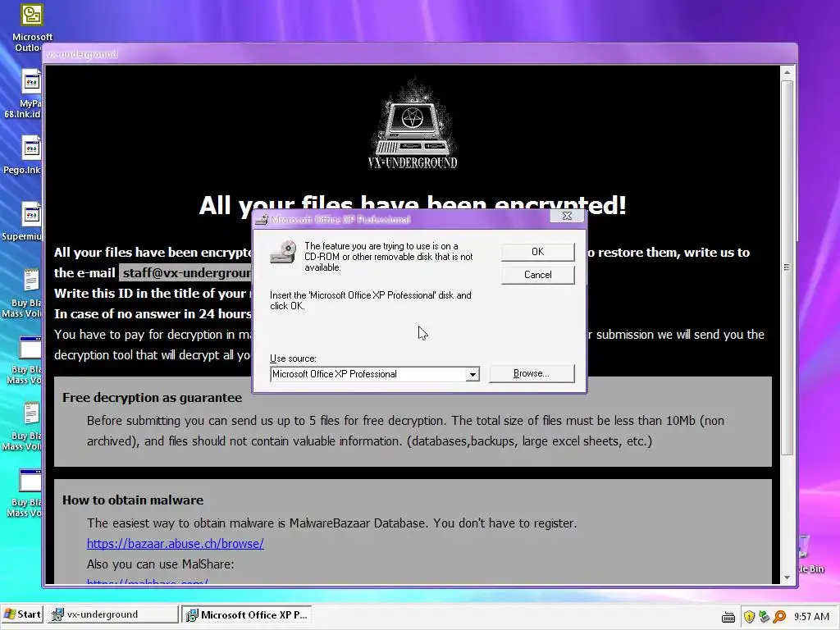
Task: Click the ransom note scrollbar down arrow
Action: tap(787, 577)
